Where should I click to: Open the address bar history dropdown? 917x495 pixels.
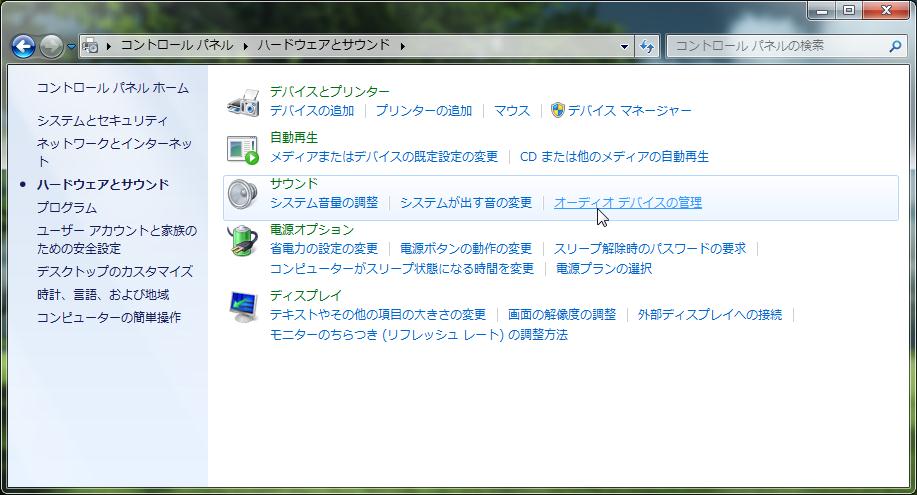[x=624, y=46]
